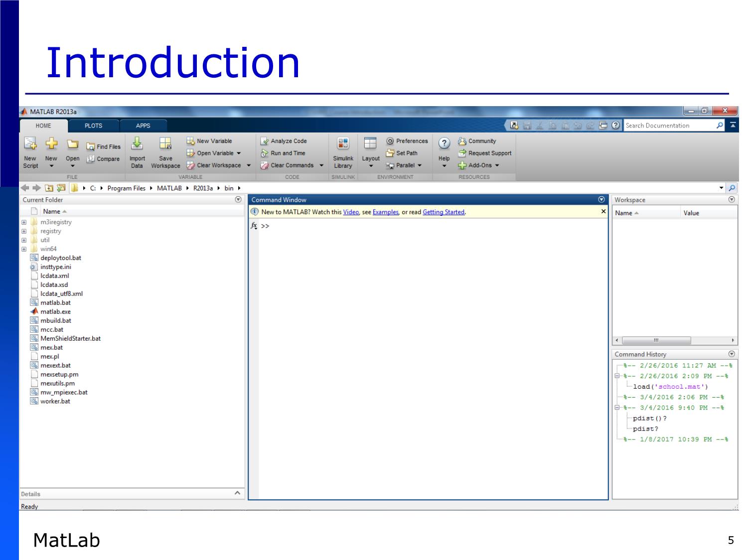
Task: Expand the registry folder
Action: tap(24, 231)
